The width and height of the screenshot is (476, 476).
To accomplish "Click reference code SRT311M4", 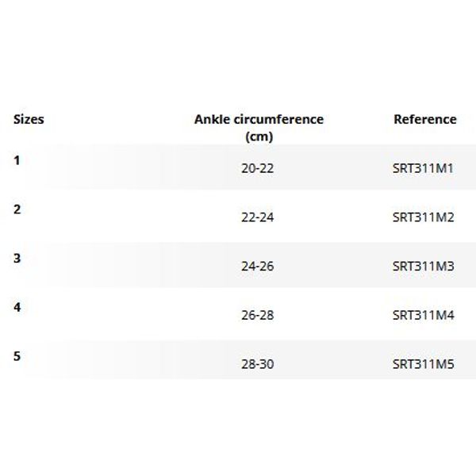I will pyautogui.click(x=423, y=315).
